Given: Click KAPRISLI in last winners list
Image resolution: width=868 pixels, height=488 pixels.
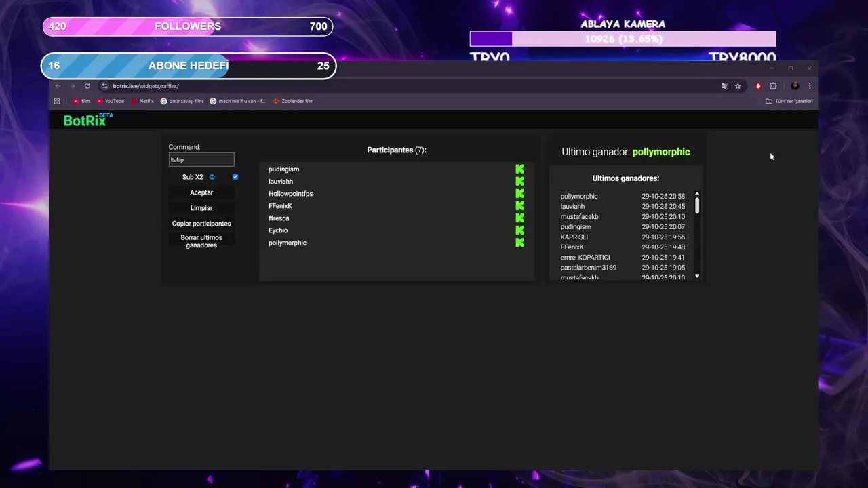Looking at the screenshot, I should pyautogui.click(x=574, y=237).
